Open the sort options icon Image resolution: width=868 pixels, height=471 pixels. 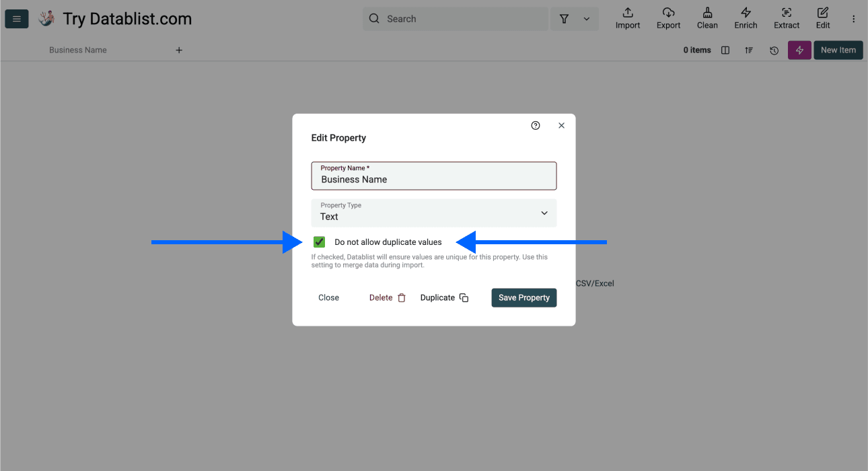pos(749,50)
